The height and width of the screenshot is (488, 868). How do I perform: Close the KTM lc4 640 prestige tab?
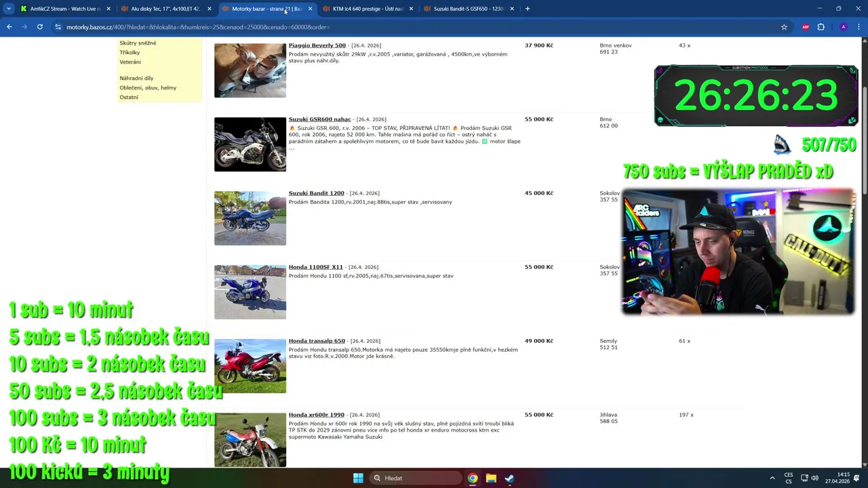click(411, 9)
